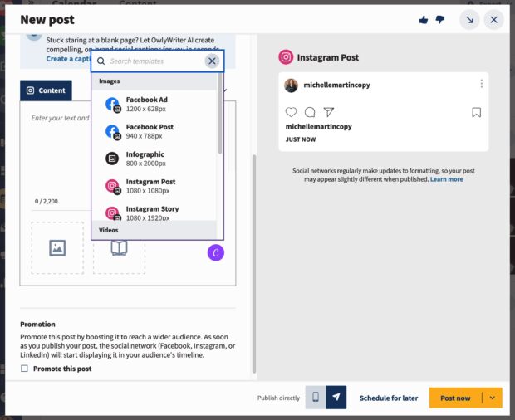Expand the Post now dropdown arrow
Image resolution: width=515 pixels, height=420 pixels.
492,398
